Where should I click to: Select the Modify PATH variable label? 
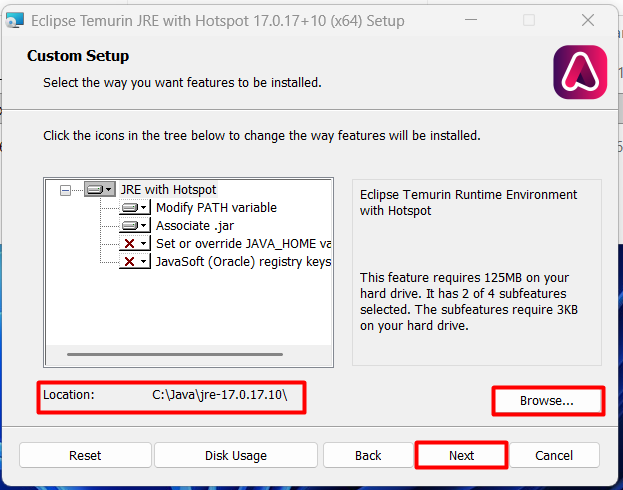[216, 207]
